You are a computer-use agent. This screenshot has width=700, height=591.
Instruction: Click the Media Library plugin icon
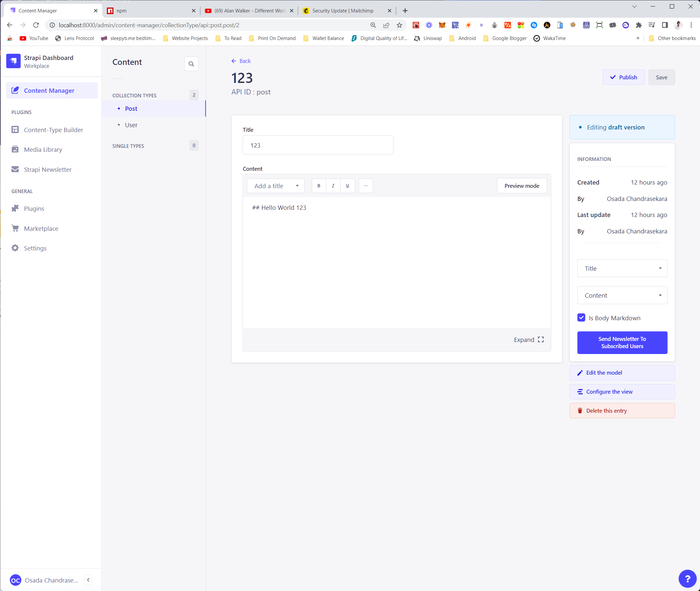(16, 149)
